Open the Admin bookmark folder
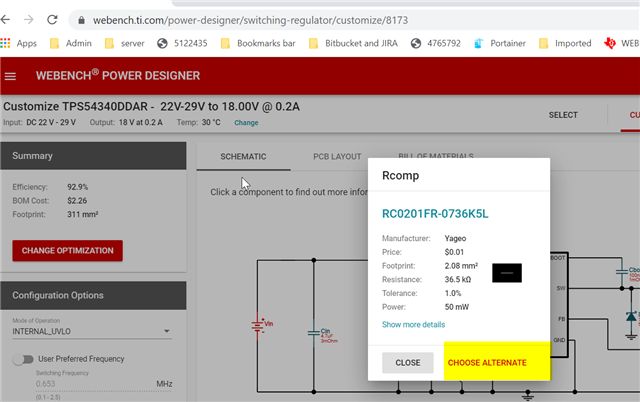The width and height of the screenshot is (640, 402). [x=71, y=43]
